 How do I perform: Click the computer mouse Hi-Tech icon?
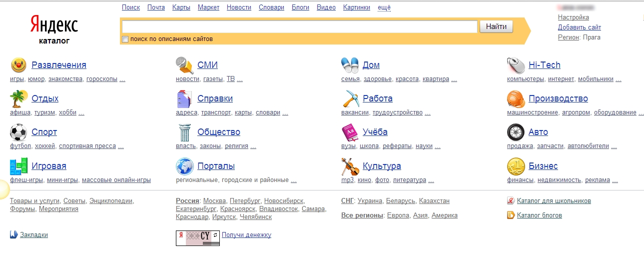(516, 65)
